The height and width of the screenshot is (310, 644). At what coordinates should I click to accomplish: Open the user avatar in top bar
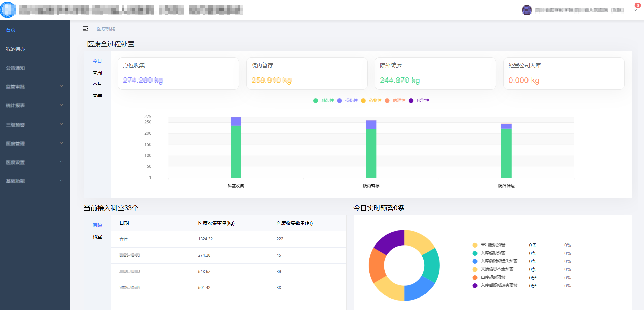[x=526, y=10]
